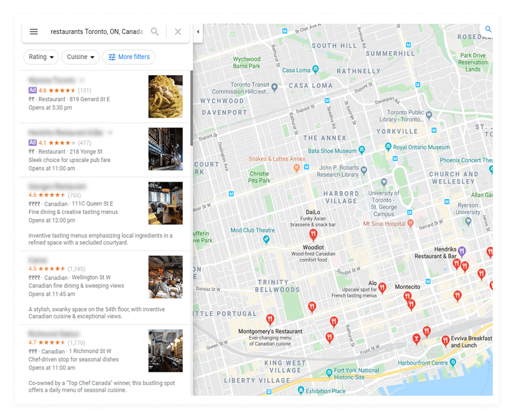
Task: Open thumbnail for Wellington St W restaurant
Action: pos(166,277)
